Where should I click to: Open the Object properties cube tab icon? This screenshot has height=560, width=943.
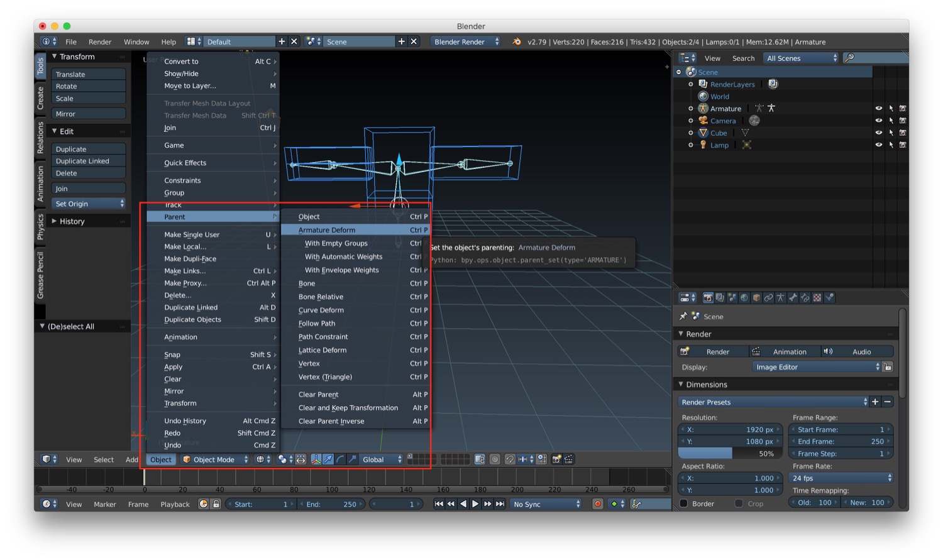757,297
